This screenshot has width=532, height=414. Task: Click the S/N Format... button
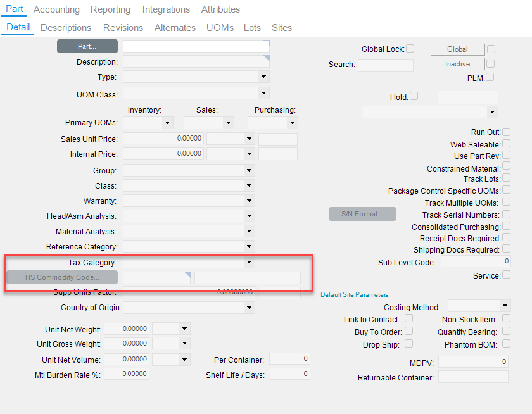[x=362, y=214]
